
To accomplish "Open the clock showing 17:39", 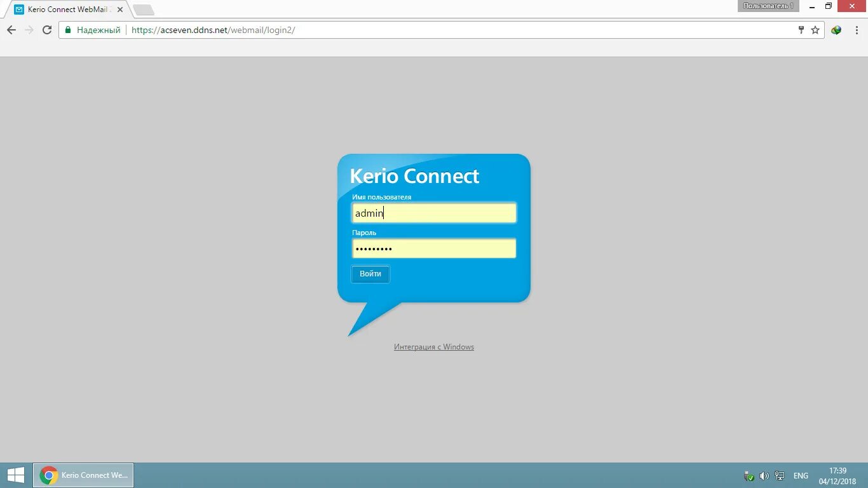I will (837, 476).
